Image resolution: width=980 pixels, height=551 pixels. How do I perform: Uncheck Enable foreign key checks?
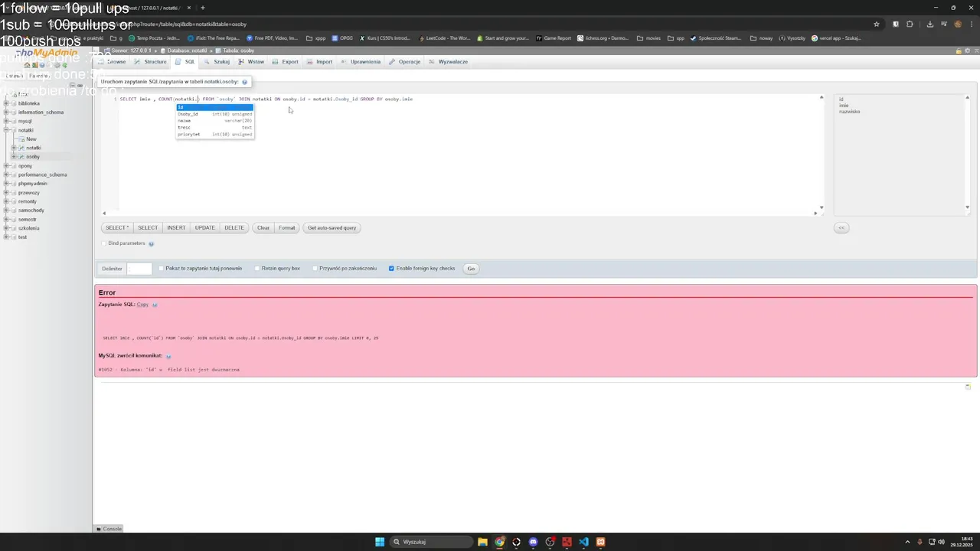click(x=391, y=269)
